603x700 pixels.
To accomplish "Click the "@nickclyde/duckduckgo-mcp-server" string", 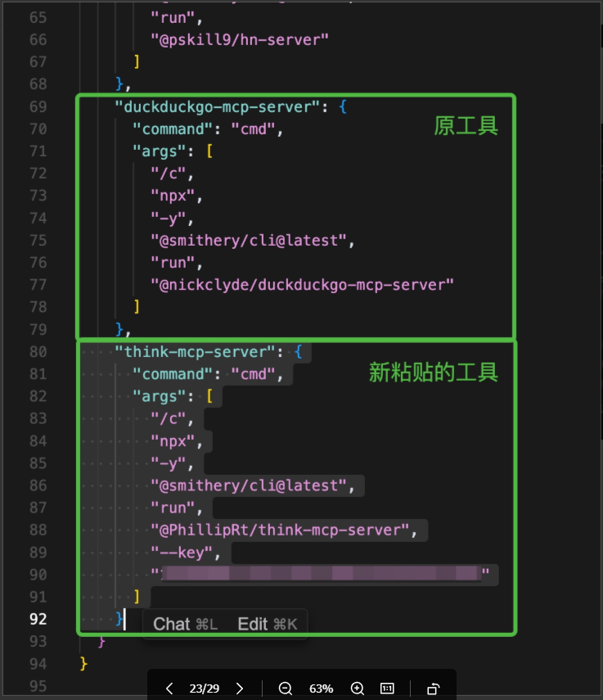I will (301, 284).
